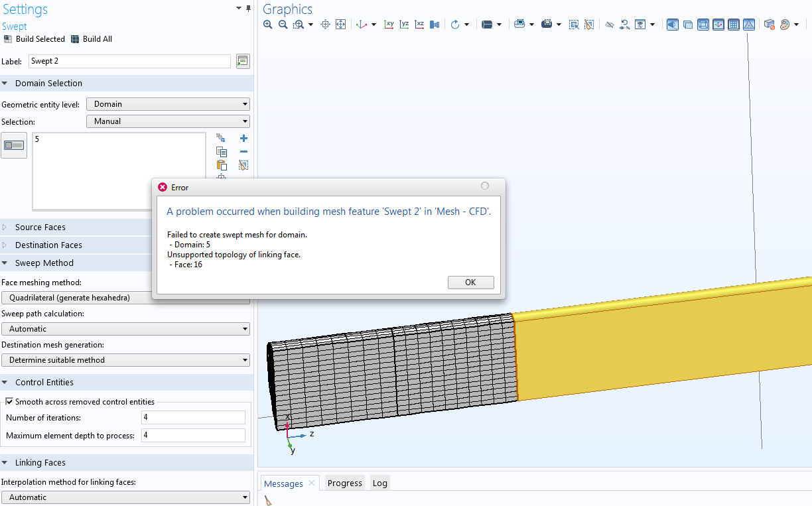Open the Sweep path calculation dropdown
Image resolution: width=812 pixels, height=506 pixels.
tap(125, 329)
